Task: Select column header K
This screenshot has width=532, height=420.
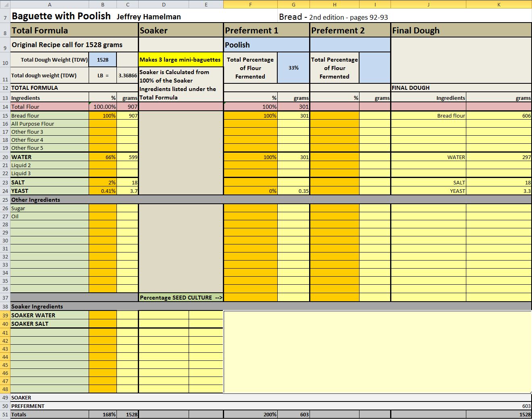Action: [499, 4]
